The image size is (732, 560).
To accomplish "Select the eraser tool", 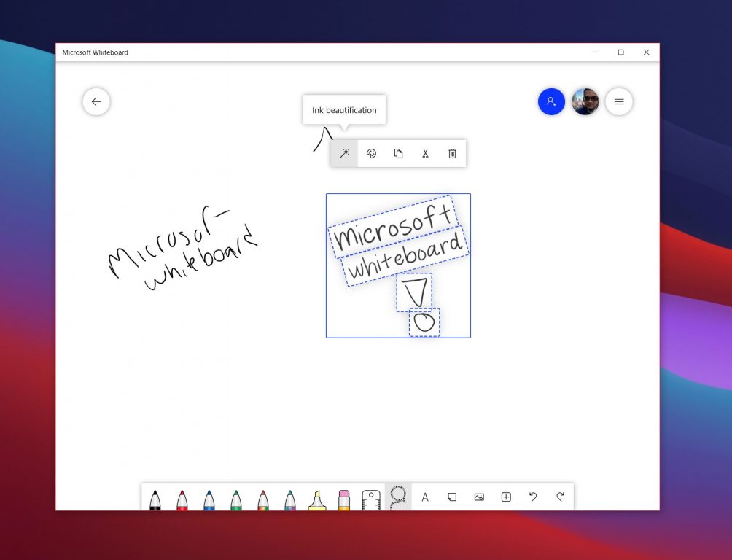I will pos(344,499).
